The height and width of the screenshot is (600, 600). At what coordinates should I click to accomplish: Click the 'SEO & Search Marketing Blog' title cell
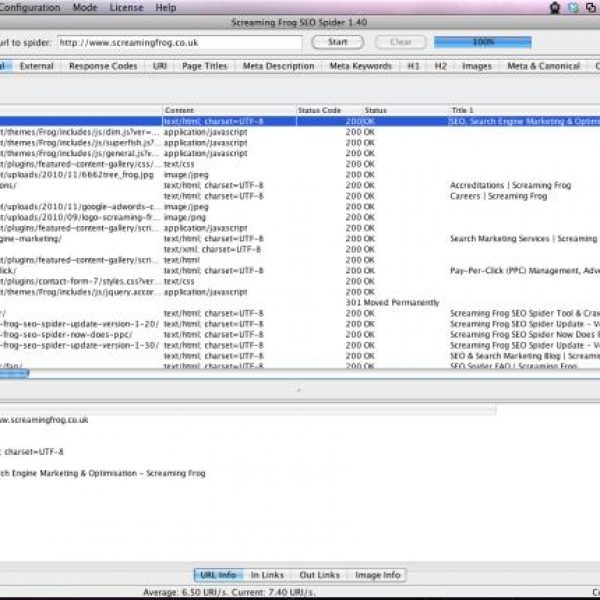[x=525, y=356]
